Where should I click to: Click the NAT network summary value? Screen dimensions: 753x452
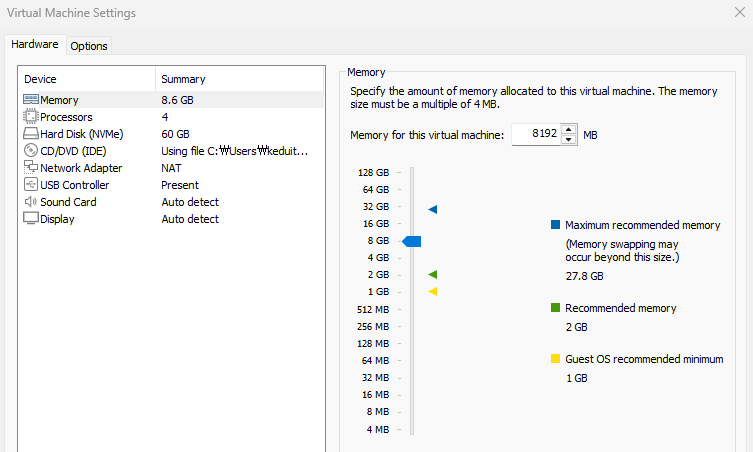[x=171, y=168]
